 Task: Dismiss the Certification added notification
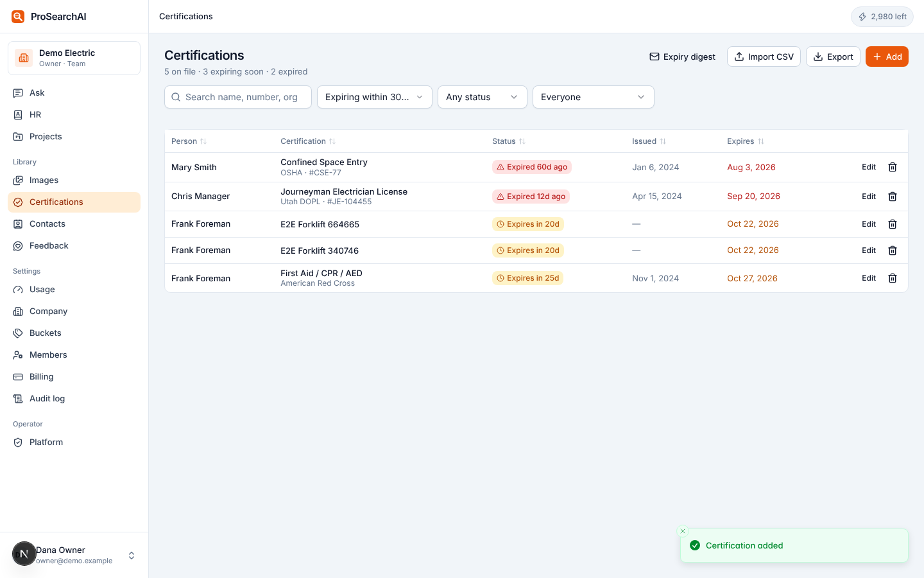pyautogui.click(x=683, y=531)
